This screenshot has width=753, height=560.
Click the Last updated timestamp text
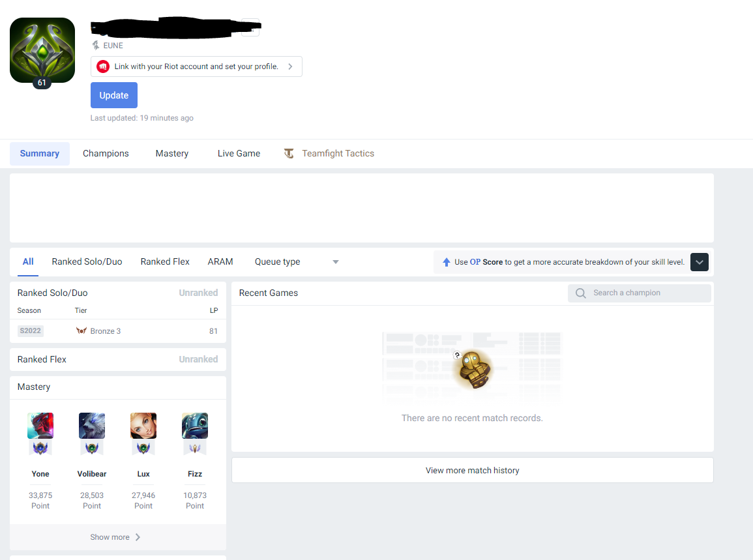pyautogui.click(x=141, y=118)
